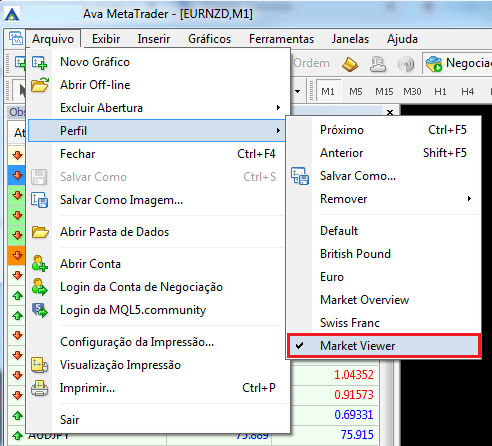The image size is (492, 446).
Task: Click the price value 75.915
Action: click(x=357, y=435)
